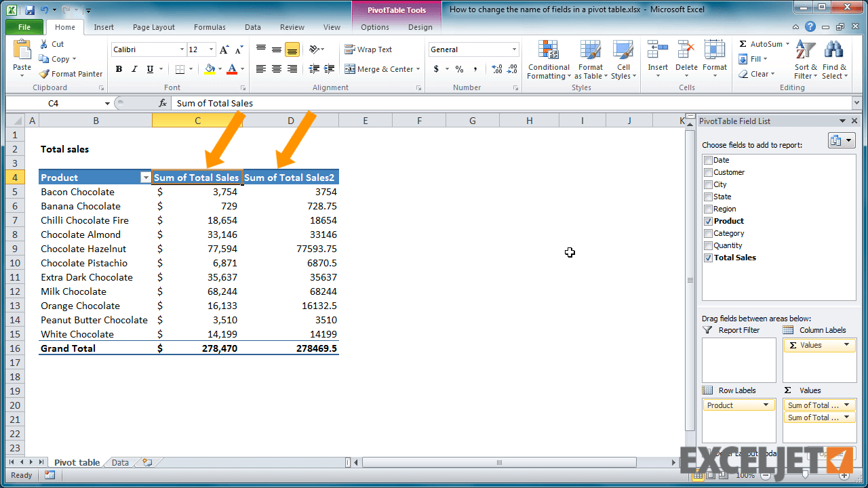Uncheck the Product field checkbox
The height and width of the screenshot is (488, 868).
pos(708,221)
